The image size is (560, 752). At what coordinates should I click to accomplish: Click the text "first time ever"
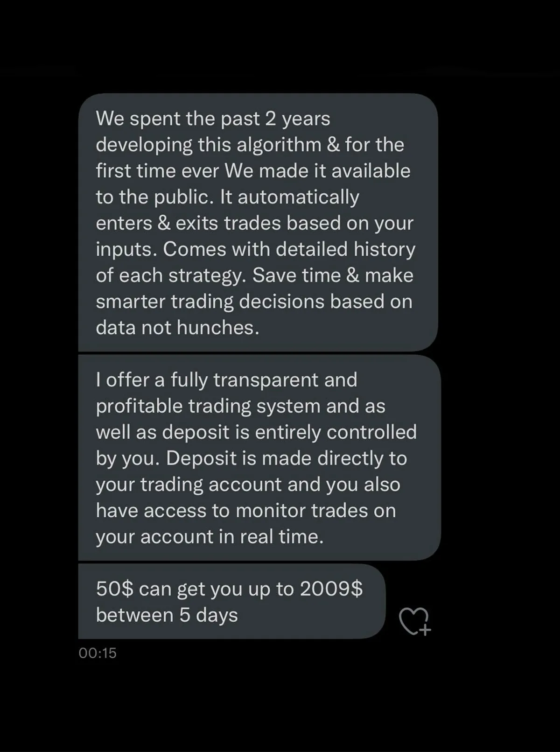tap(157, 171)
